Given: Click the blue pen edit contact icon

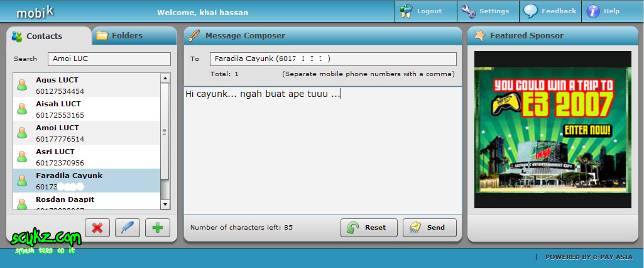Looking at the screenshot, I should click(127, 228).
